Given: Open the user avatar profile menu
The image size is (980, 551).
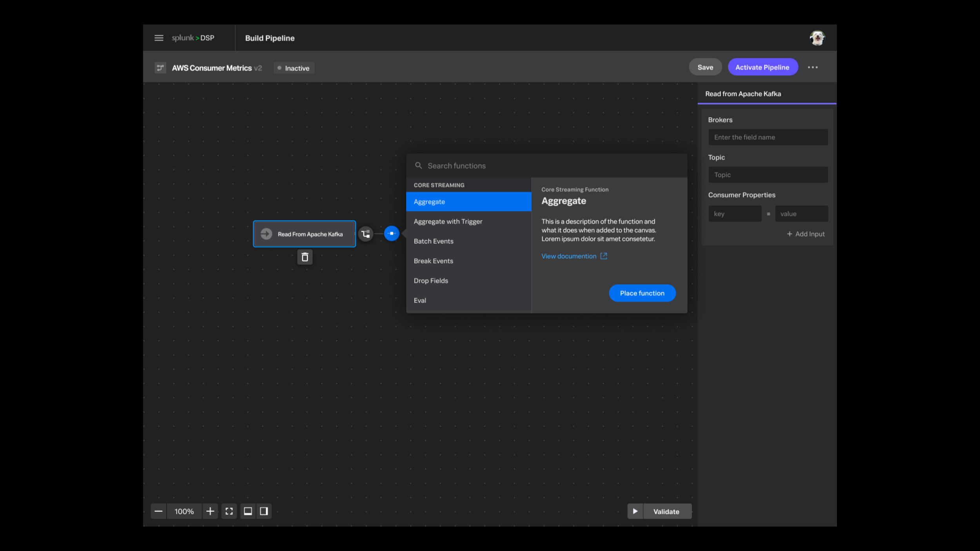Looking at the screenshot, I should coord(817,38).
